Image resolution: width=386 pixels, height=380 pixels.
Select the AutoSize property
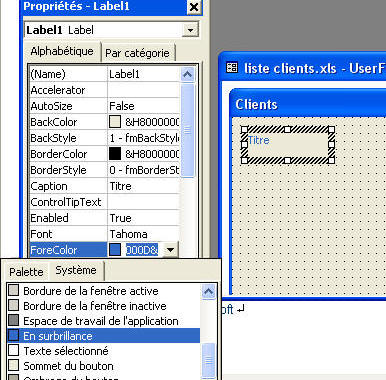pyautogui.click(x=68, y=106)
